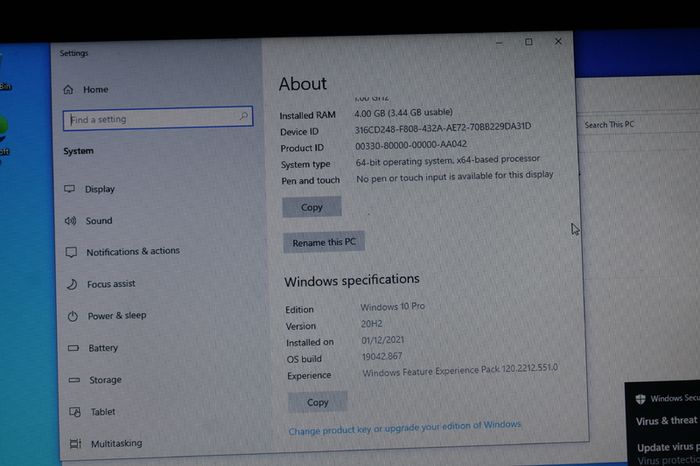This screenshot has height=466, width=700.
Task: Click the Storage drive icon
Action: pos(74,380)
